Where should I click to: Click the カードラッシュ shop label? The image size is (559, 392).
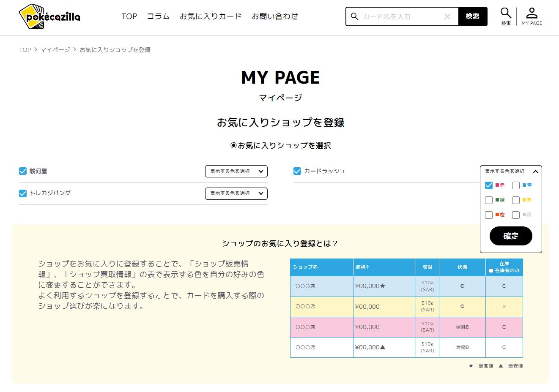tap(325, 171)
